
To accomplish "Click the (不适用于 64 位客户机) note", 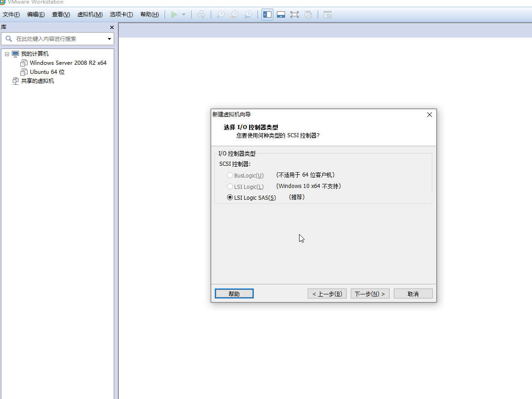I will pos(305,175).
